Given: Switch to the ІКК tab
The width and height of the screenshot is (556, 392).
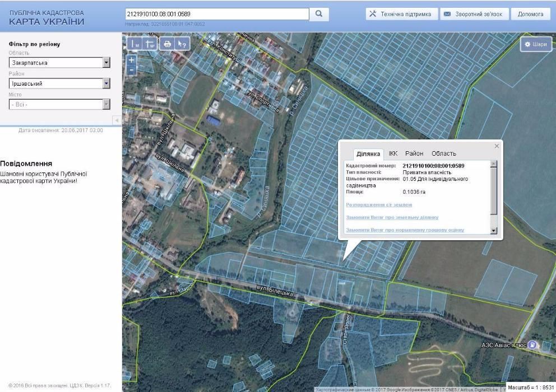Looking at the screenshot, I should click(x=393, y=153).
